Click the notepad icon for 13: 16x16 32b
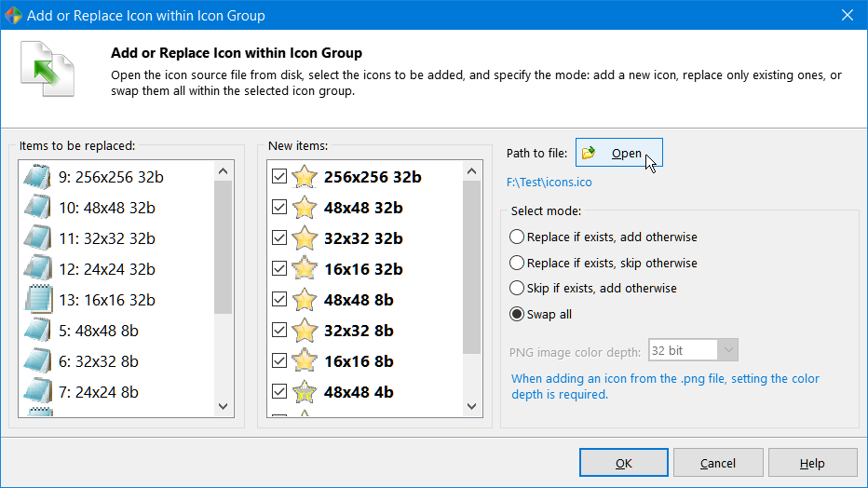 [39, 300]
